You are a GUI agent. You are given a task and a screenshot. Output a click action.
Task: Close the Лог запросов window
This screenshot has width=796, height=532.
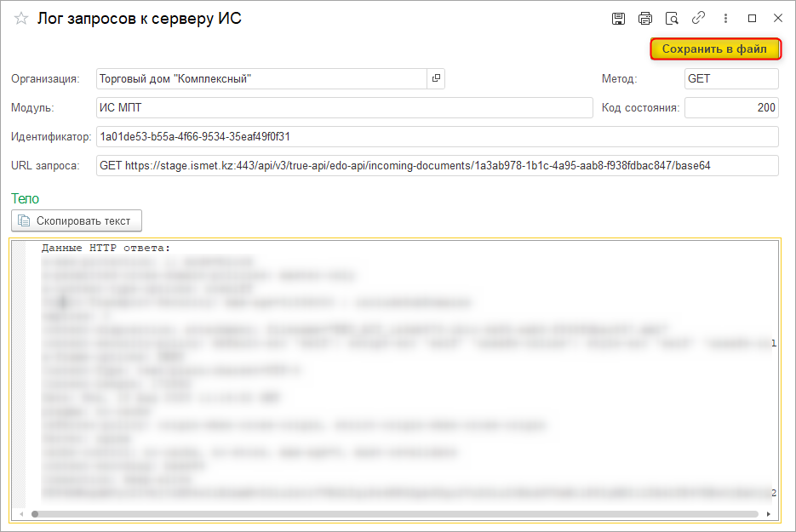(777, 19)
